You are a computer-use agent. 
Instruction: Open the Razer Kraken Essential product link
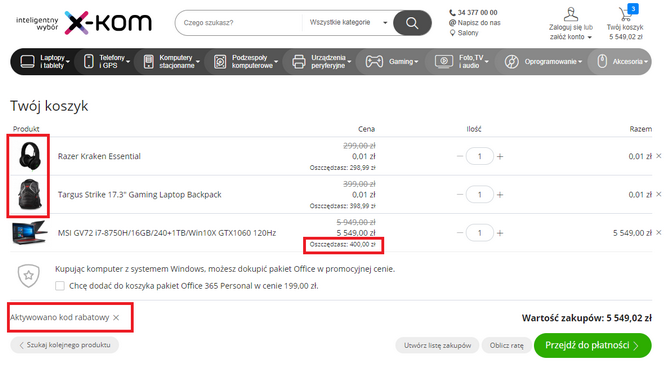pos(99,156)
